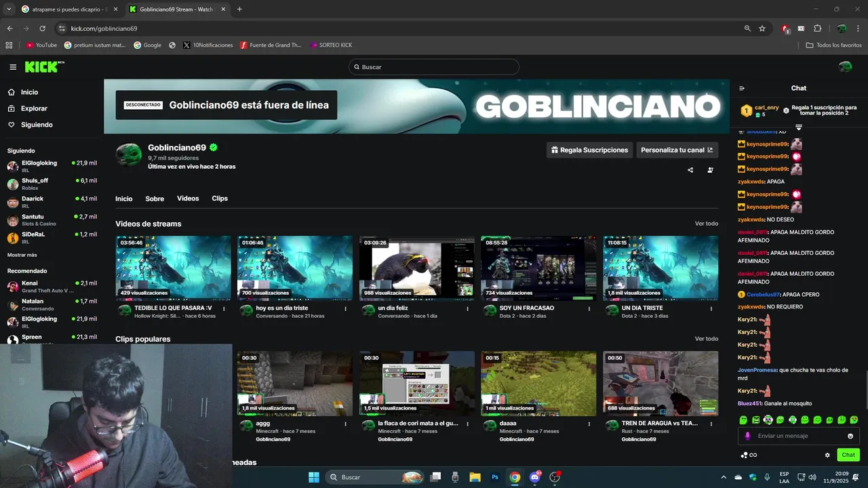This screenshot has width=868, height=488.
Task: Open the user-plus icon beside share
Action: pos(710,170)
